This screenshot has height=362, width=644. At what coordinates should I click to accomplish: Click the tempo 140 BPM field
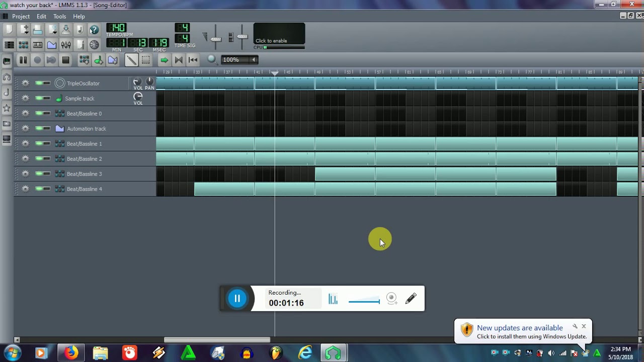(116, 28)
